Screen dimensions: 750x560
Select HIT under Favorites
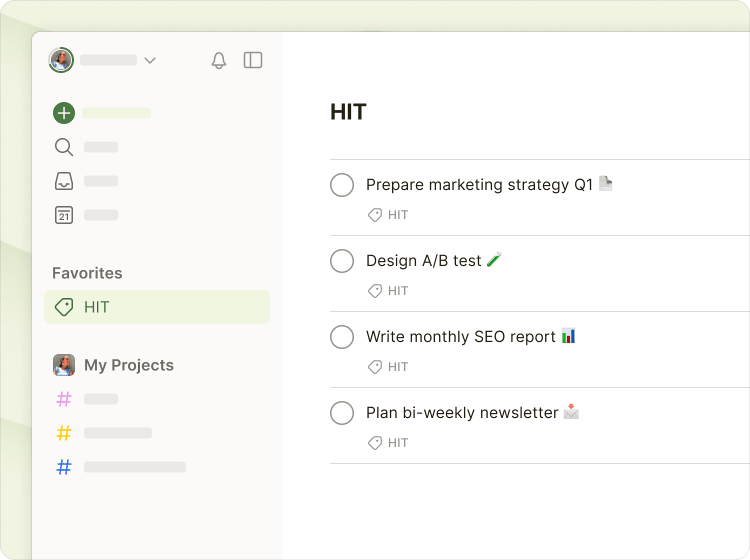click(97, 307)
